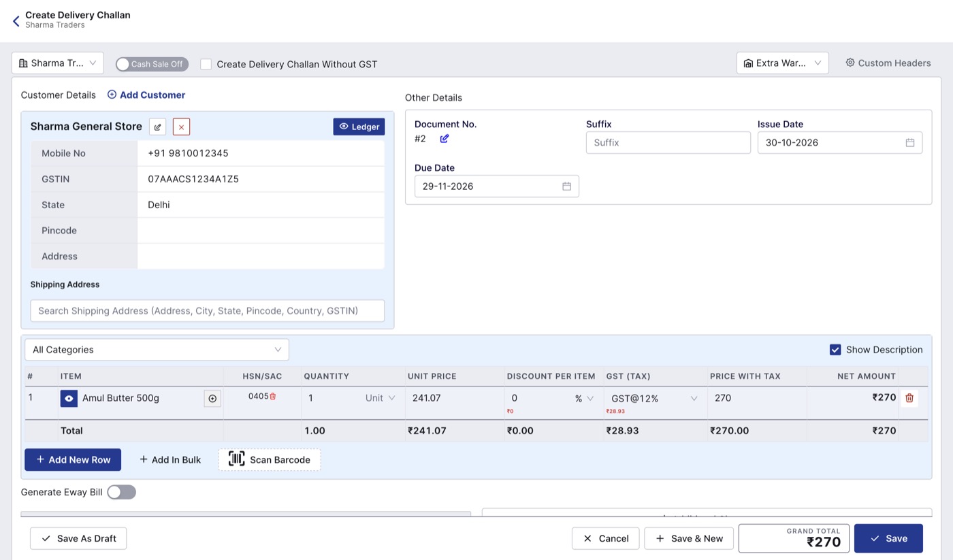Check Create Delivery Challan Without GST

pyautogui.click(x=206, y=64)
